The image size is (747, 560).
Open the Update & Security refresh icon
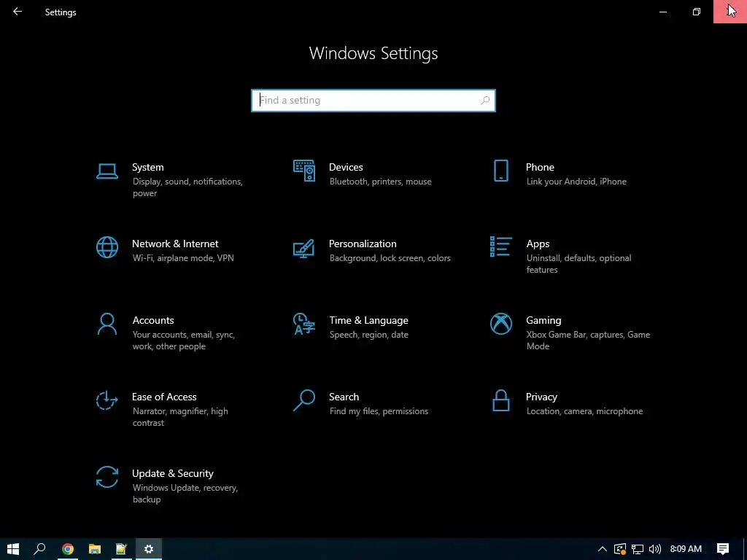click(107, 477)
